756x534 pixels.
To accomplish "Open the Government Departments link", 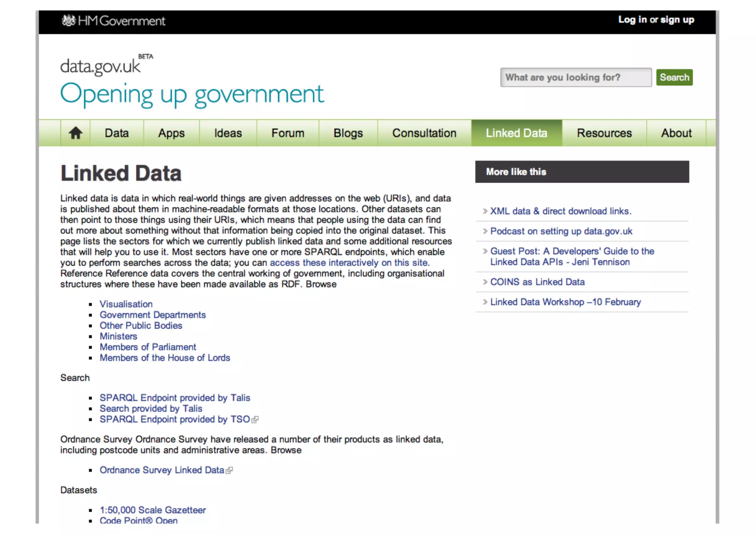I will click(152, 315).
